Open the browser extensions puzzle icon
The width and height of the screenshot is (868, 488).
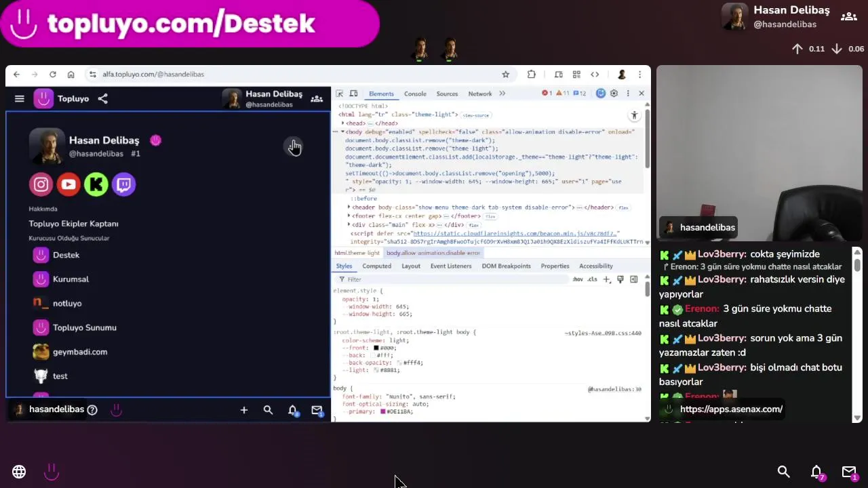point(532,75)
